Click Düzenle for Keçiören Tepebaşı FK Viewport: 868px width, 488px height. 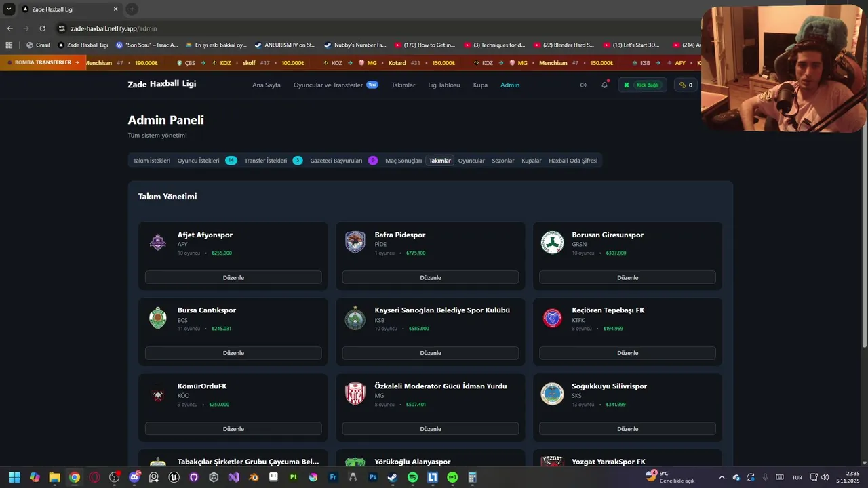[627, 353]
